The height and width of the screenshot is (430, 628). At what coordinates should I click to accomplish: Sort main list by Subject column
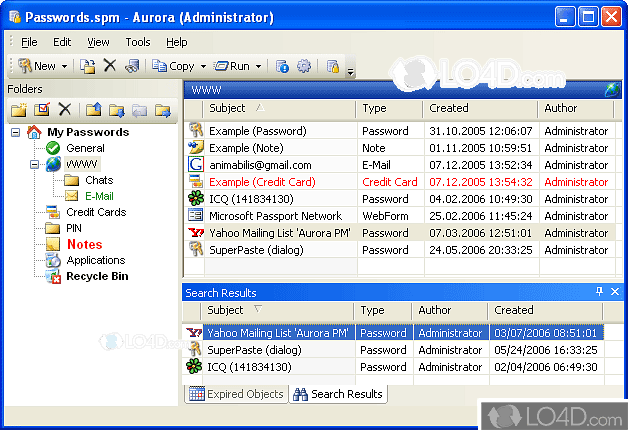pos(280,109)
